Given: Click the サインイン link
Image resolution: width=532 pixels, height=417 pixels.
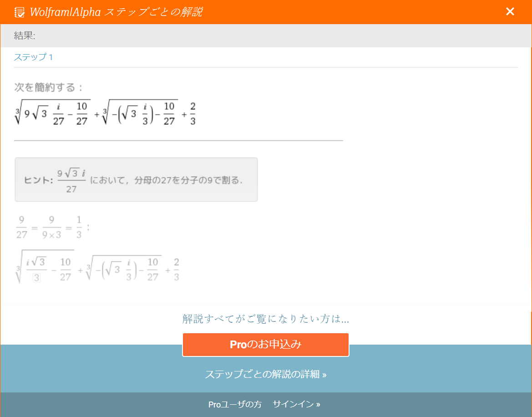Looking at the screenshot, I should (296, 404).
